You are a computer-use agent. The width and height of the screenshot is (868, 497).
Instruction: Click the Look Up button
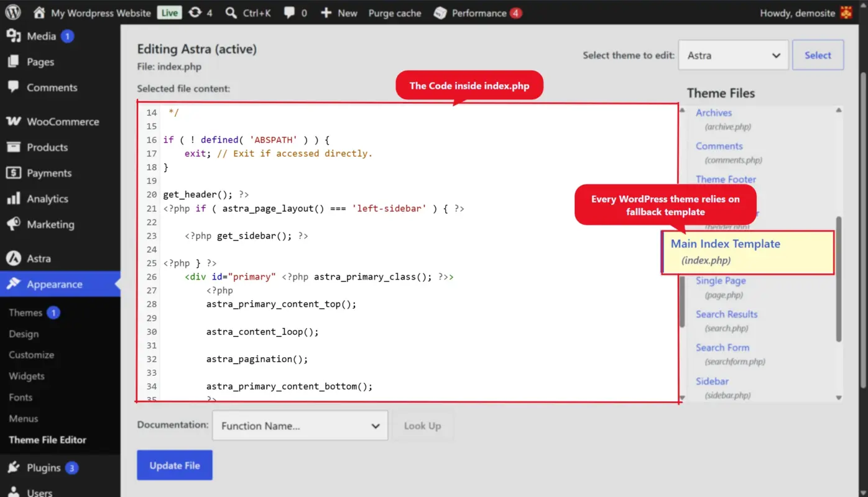(x=422, y=426)
